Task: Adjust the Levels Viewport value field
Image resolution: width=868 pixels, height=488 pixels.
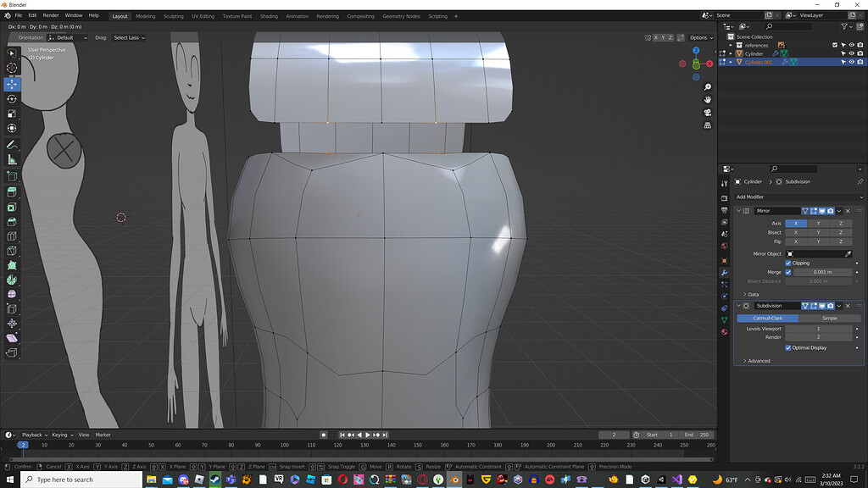Action: 818,329
